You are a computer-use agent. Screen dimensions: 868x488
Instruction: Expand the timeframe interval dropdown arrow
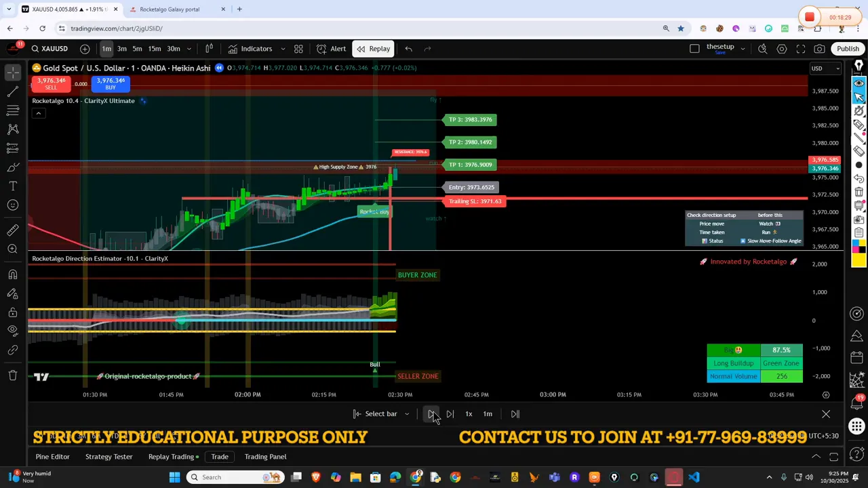[x=189, y=49]
